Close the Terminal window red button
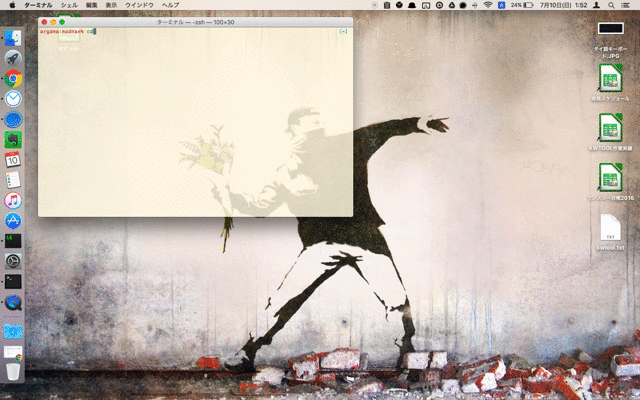The width and height of the screenshot is (640, 400). coord(44,22)
